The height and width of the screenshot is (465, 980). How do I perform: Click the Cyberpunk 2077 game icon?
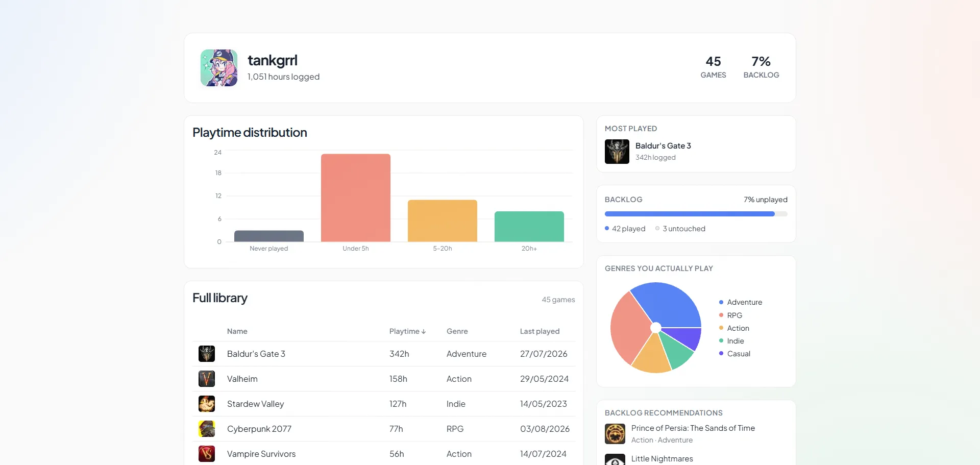[207, 429]
